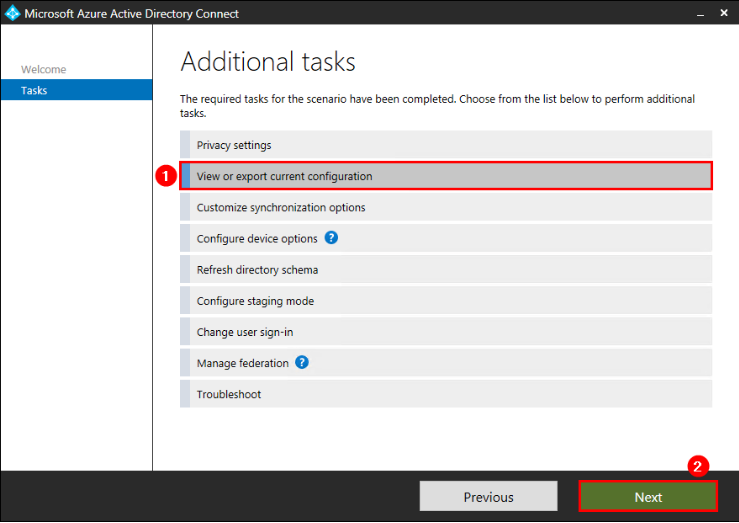
Task: Select View or export current configuration
Action: (x=446, y=176)
